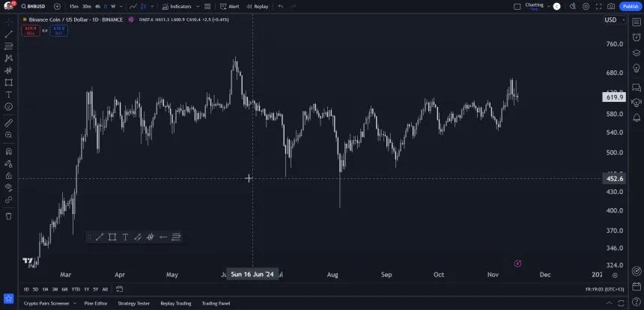Image resolution: width=644 pixels, height=310 pixels.
Task: Select the W weekly timeframe
Action: [x=113, y=7]
